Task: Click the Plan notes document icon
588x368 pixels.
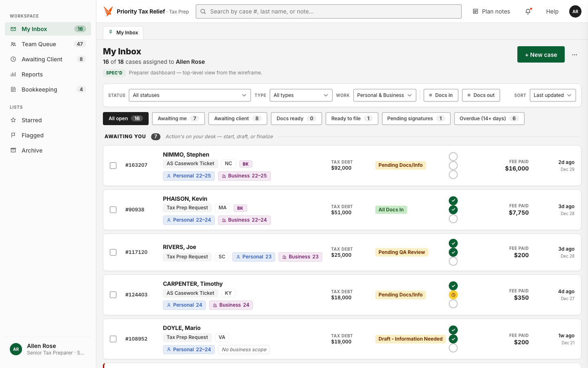Action: pyautogui.click(x=475, y=11)
